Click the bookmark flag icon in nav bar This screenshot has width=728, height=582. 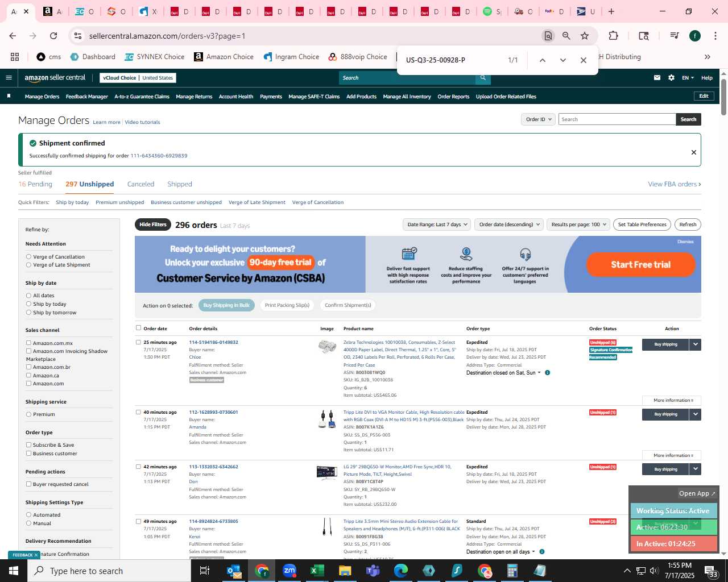point(9,96)
